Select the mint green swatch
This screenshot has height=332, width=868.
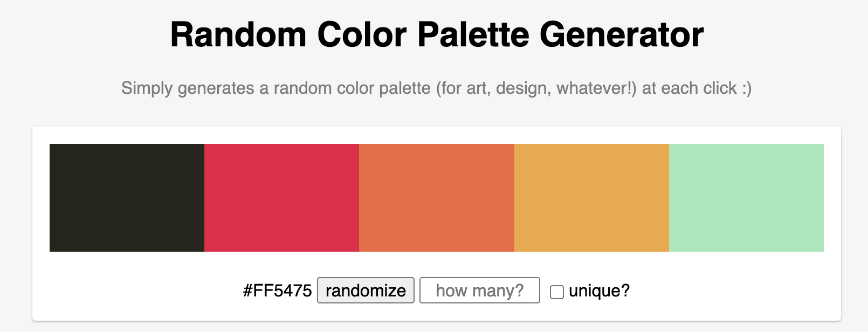tap(746, 197)
